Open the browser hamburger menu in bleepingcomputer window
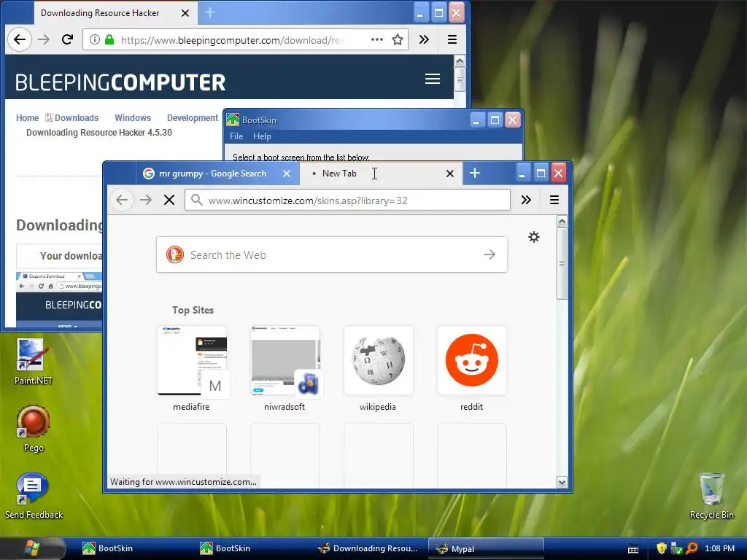 point(452,39)
